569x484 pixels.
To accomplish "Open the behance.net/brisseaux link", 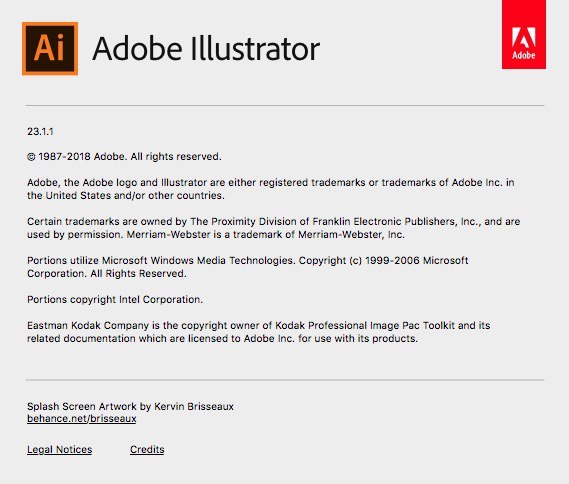I will pyautogui.click(x=82, y=419).
